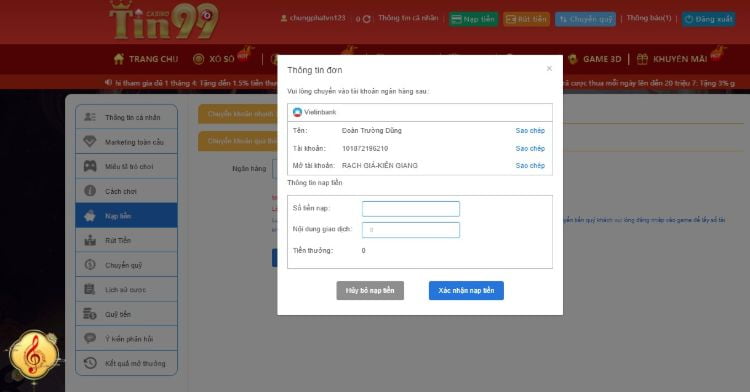
Task: Click the GAME 3D icon in navigation
Action: (573, 59)
